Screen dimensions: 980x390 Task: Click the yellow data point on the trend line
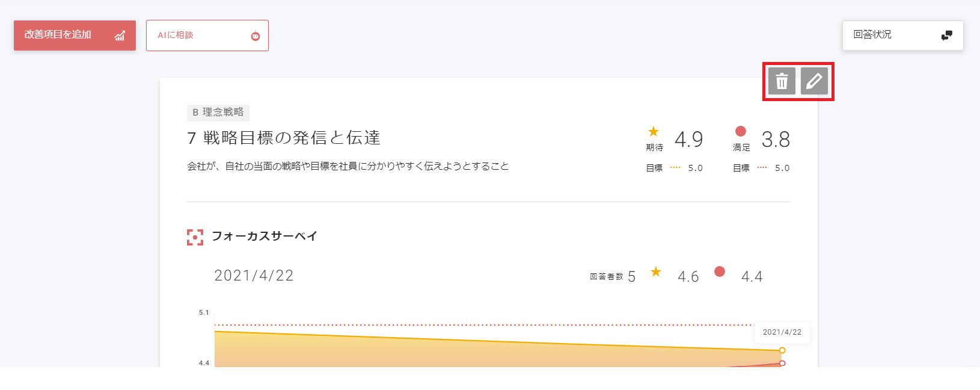782,350
